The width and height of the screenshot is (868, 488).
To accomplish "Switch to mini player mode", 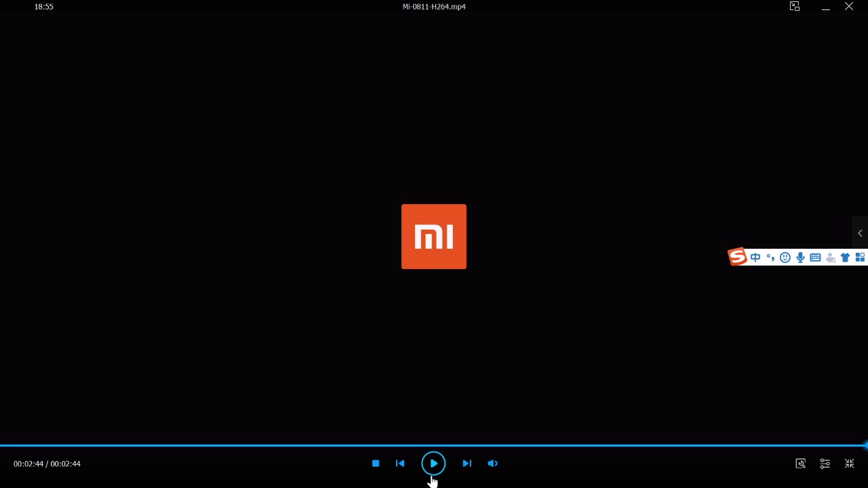I will click(795, 7).
